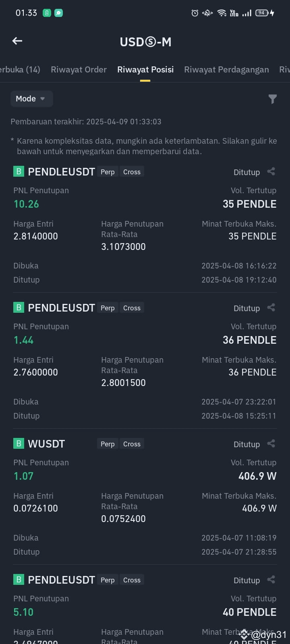
Task: Tap the Cross tag on WUSDT position
Action: click(x=132, y=444)
